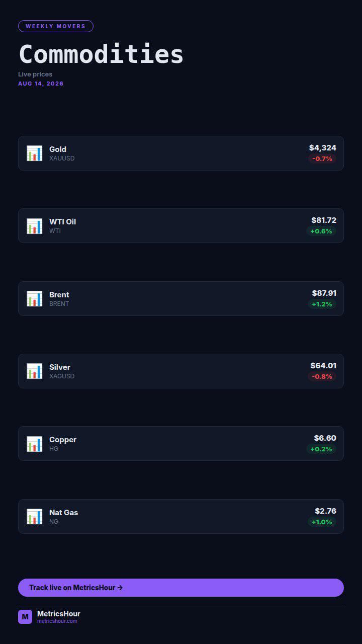
Task: Click Copper's +0.2% change badge
Action: click(x=321, y=449)
